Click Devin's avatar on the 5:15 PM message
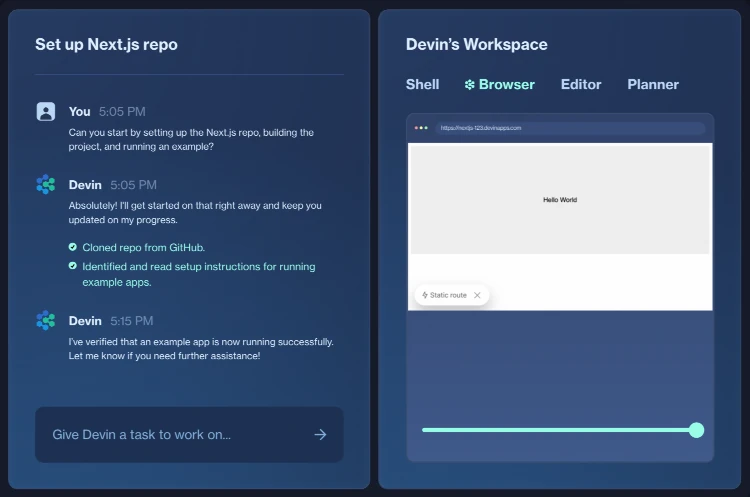The image size is (750, 497). coord(45,320)
